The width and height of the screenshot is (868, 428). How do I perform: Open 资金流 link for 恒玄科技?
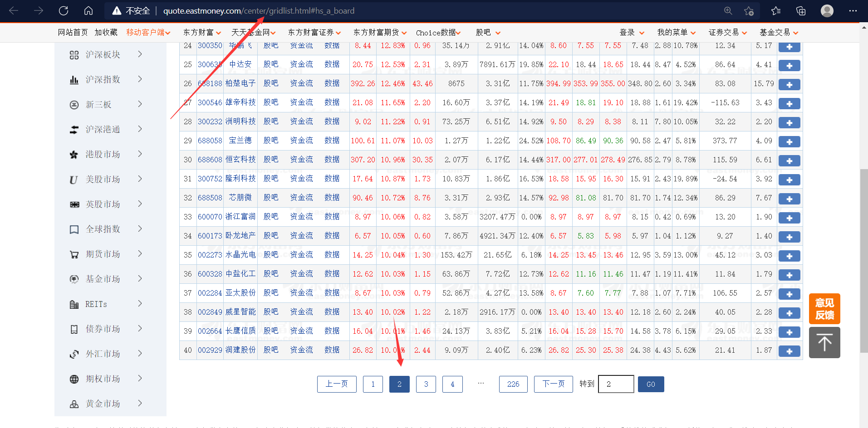pyautogui.click(x=301, y=160)
